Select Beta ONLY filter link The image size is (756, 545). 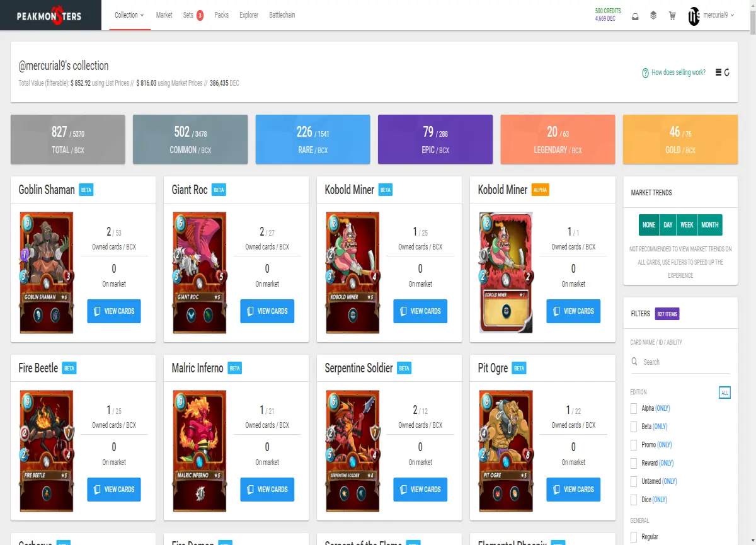660,427
